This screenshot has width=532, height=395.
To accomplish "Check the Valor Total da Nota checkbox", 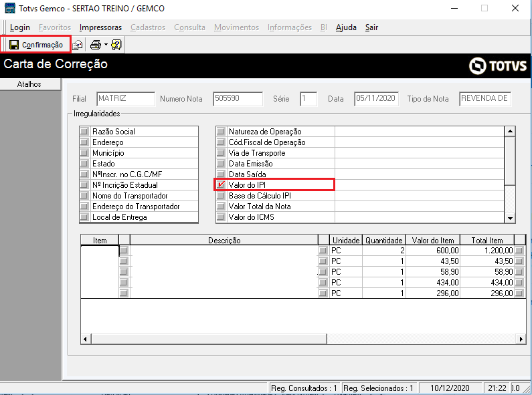I will (221, 207).
